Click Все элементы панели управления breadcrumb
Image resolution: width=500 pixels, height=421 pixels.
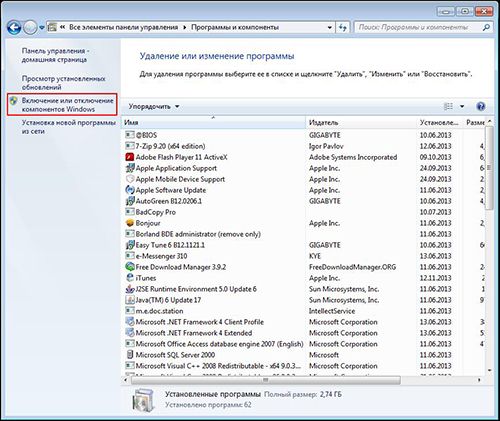[x=124, y=27]
